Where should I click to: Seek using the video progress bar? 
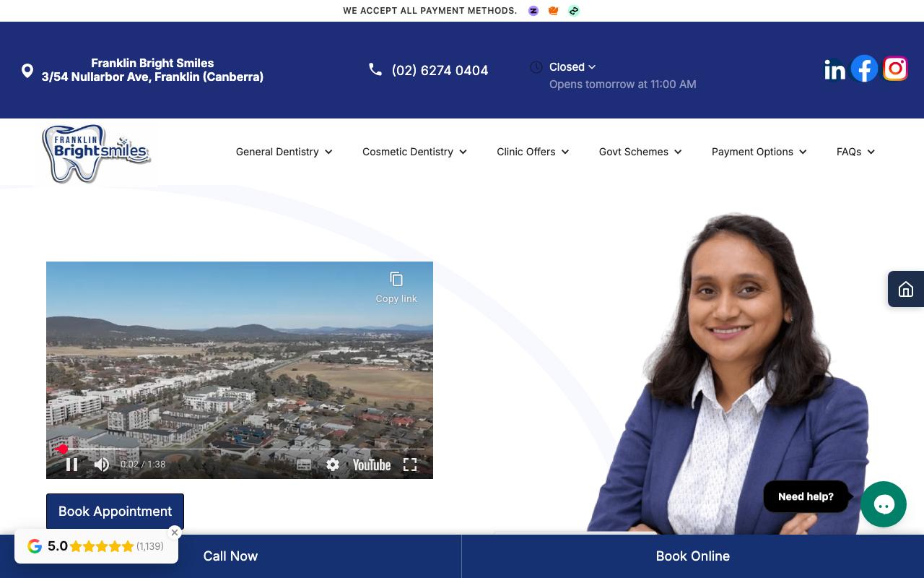[240, 449]
